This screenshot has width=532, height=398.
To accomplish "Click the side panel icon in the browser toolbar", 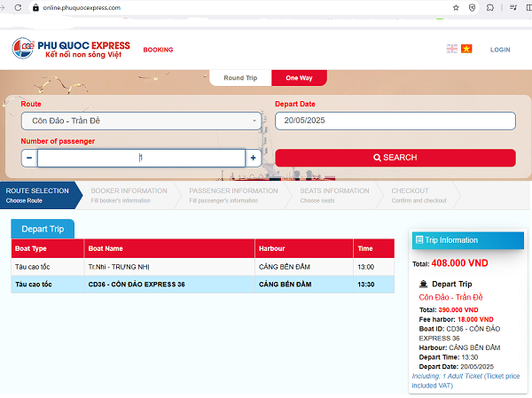I will [x=528, y=7].
